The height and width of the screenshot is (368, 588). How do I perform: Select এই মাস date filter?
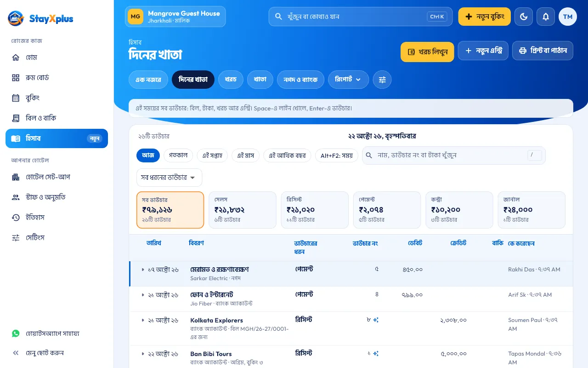pos(246,155)
